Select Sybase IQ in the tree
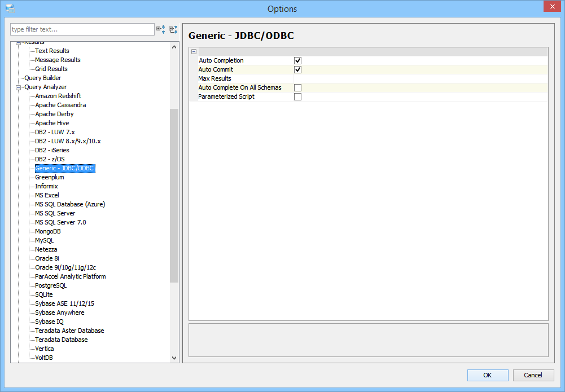Image resolution: width=565 pixels, height=392 pixels. tap(49, 321)
